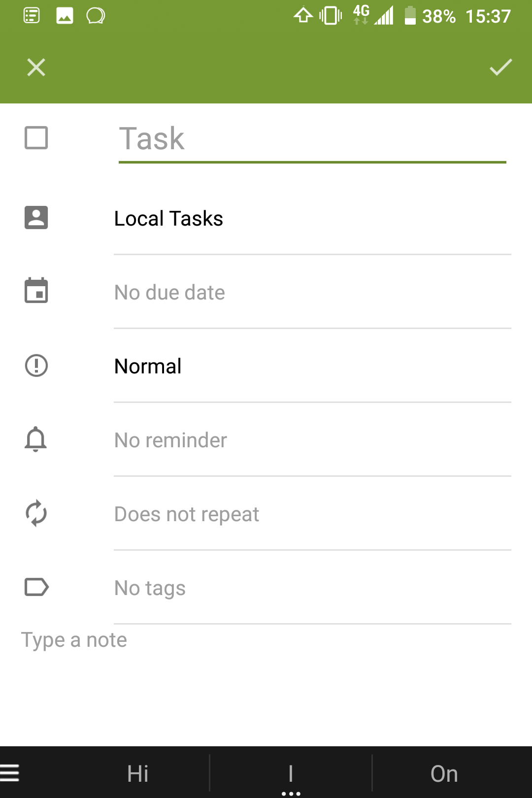The image size is (532, 798).
Task: Tap the repeat arrows icon
Action: coord(36,513)
